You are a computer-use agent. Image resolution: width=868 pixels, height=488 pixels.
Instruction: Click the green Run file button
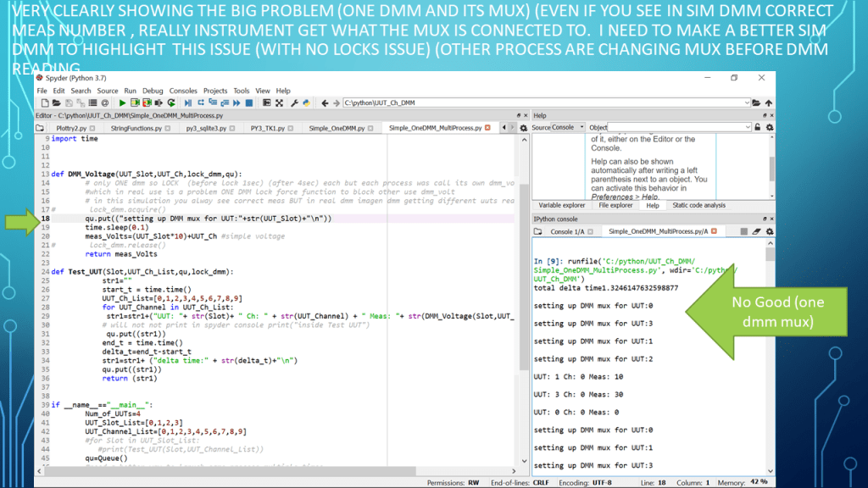pos(122,103)
